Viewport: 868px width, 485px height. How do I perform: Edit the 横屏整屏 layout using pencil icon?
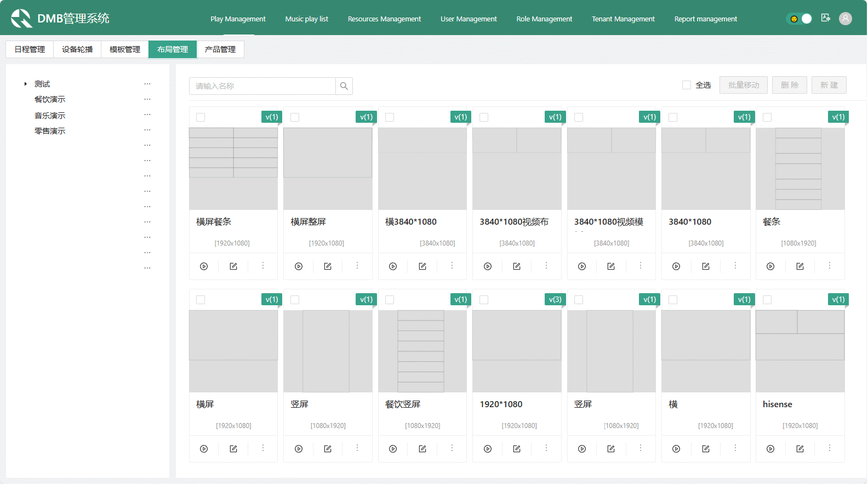point(328,266)
